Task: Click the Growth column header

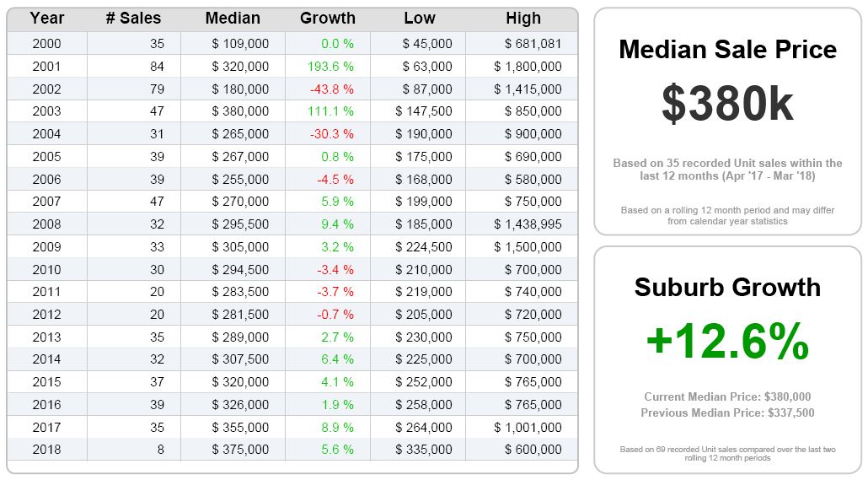Action: (327, 19)
